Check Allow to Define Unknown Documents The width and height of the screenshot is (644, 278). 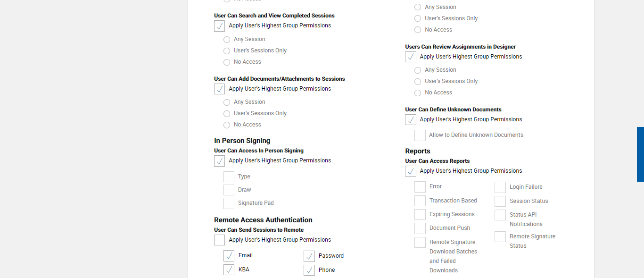pos(420,135)
